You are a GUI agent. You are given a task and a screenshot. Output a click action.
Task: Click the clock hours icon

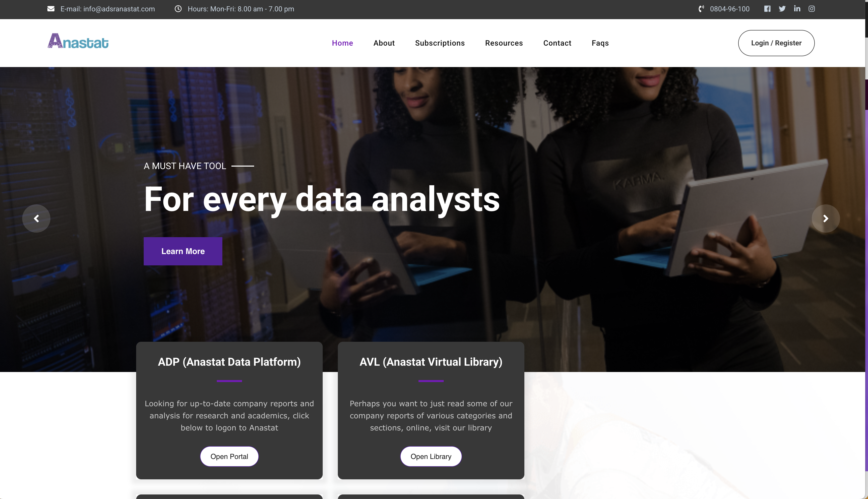178,9
